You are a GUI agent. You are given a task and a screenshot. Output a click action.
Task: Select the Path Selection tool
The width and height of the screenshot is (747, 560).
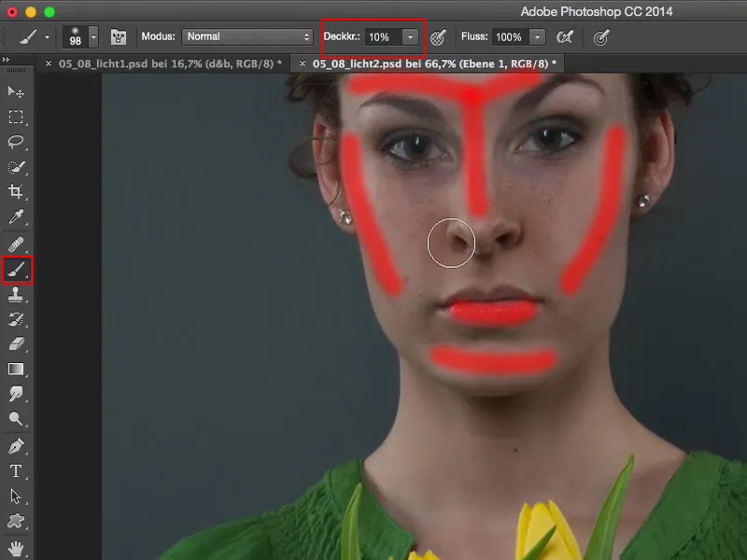[x=16, y=497]
